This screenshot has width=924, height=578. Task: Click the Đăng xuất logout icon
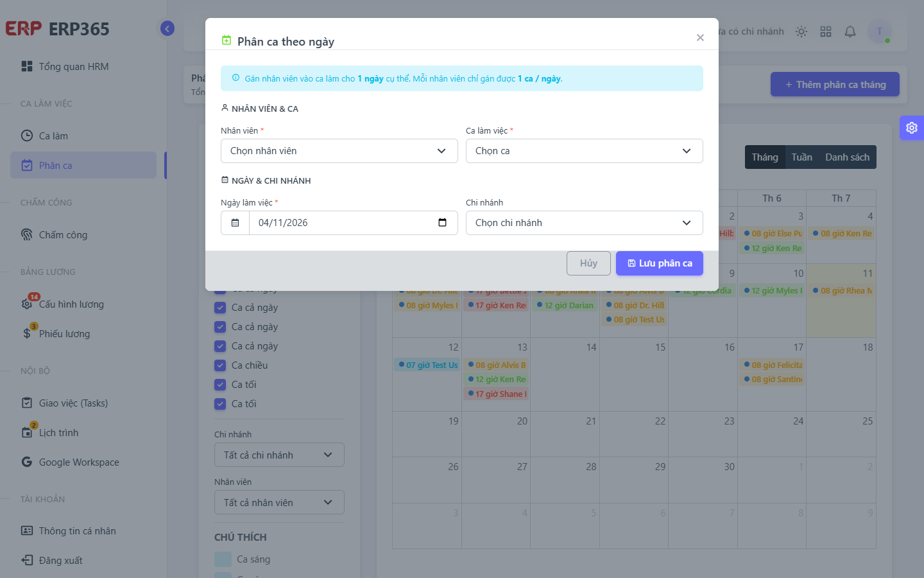27,560
